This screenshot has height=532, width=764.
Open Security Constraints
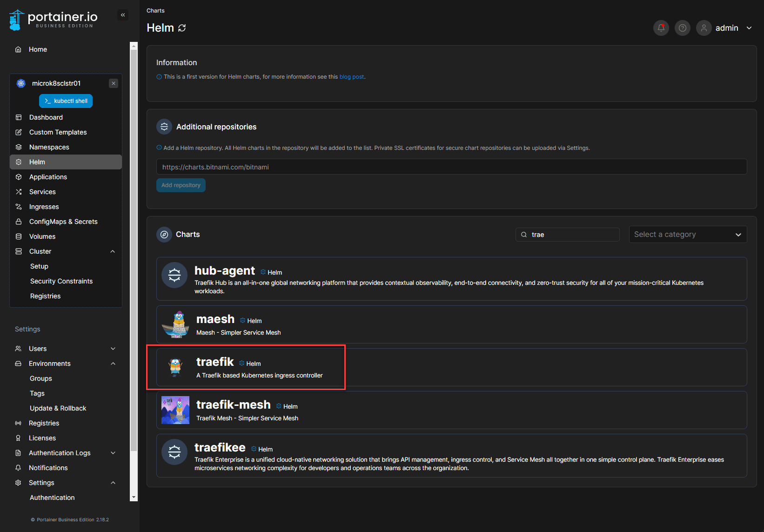coord(61,281)
